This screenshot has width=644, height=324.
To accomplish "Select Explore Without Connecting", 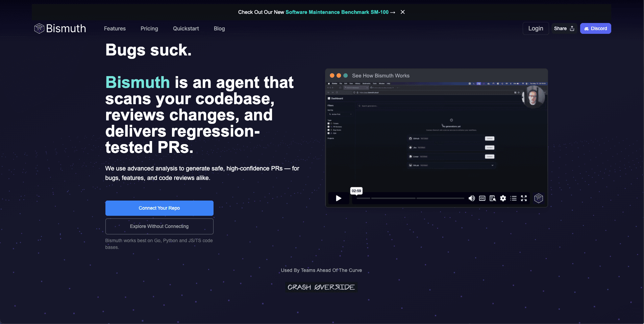I will [159, 226].
